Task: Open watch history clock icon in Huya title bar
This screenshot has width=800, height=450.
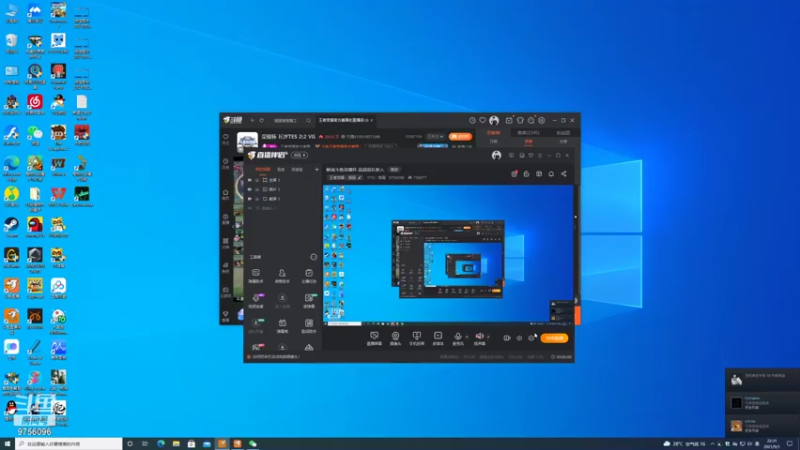Action: tap(472, 120)
